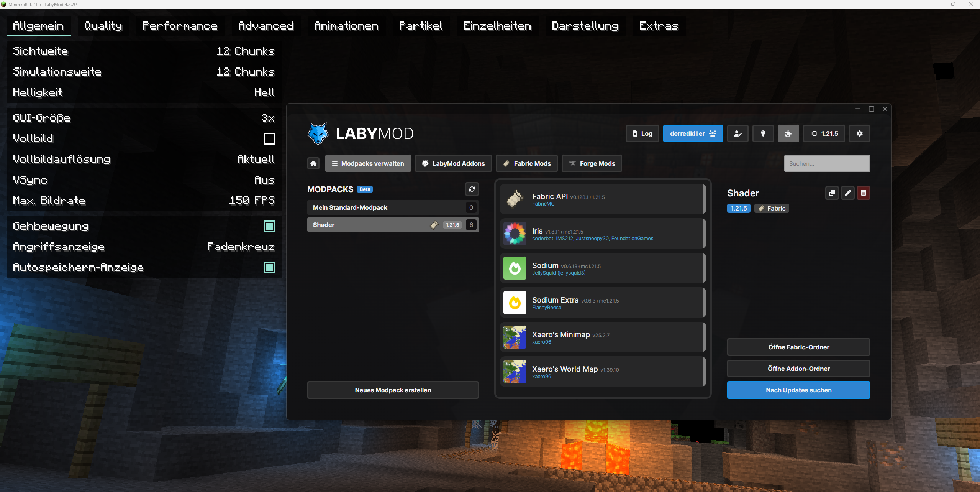
Task: Click the home icon in LabyMod launcher
Action: point(313,164)
